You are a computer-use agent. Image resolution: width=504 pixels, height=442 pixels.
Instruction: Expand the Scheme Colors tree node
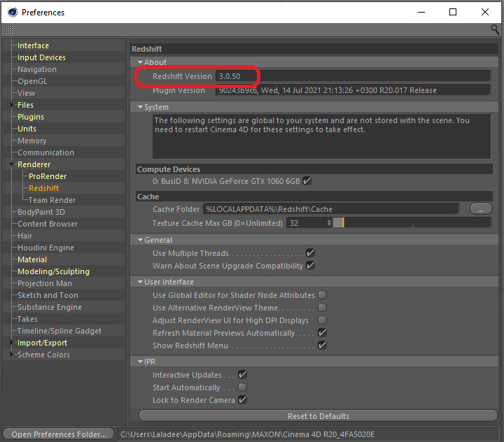(x=12, y=355)
